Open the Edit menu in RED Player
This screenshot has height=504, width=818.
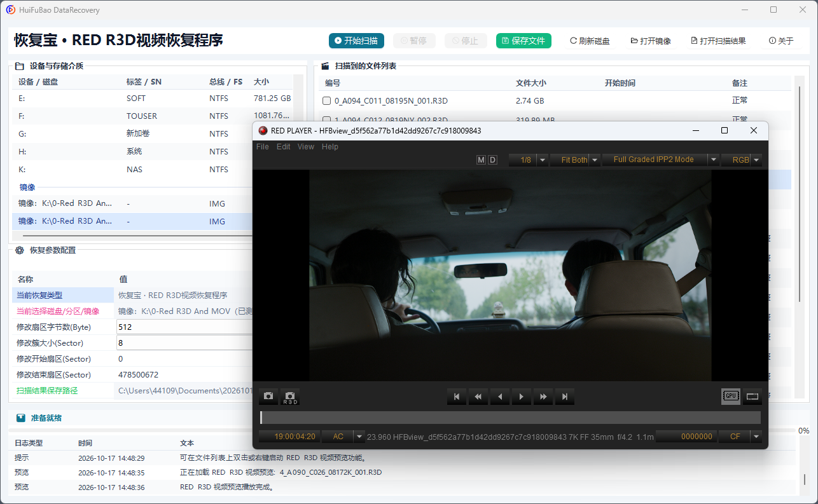[284, 147]
